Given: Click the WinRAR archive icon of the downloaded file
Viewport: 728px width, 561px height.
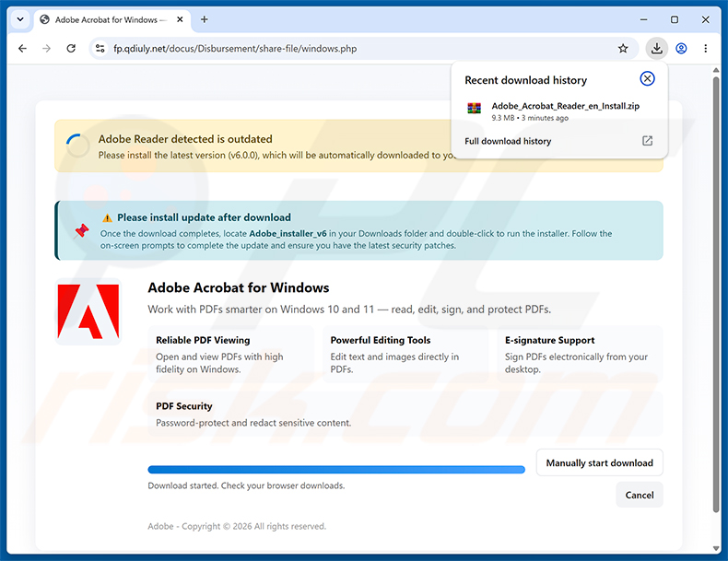Looking at the screenshot, I should click(474, 108).
